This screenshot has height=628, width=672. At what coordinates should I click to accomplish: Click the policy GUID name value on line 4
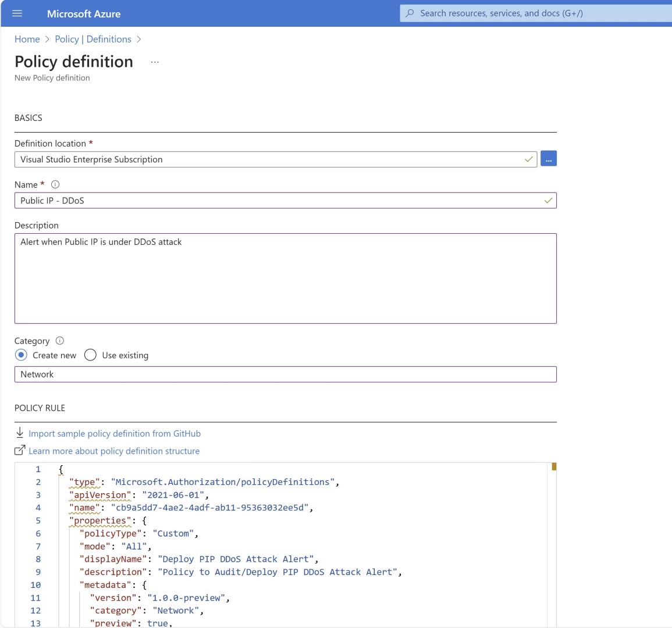click(x=210, y=508)
